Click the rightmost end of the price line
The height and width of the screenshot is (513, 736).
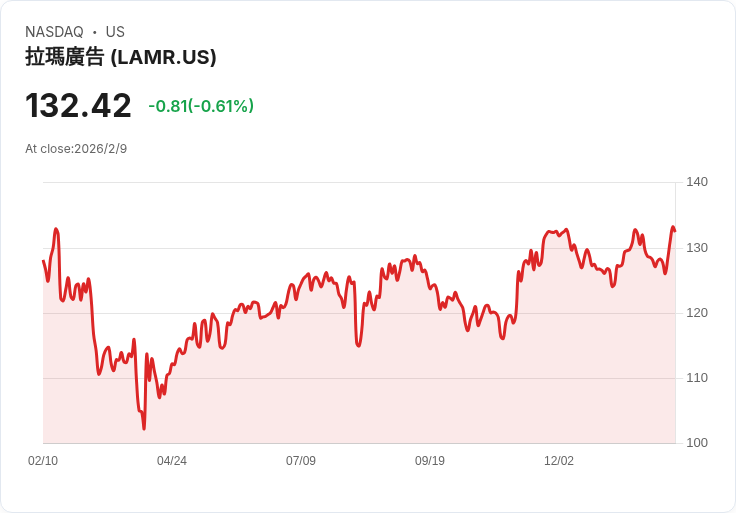(x=675, y=231)
